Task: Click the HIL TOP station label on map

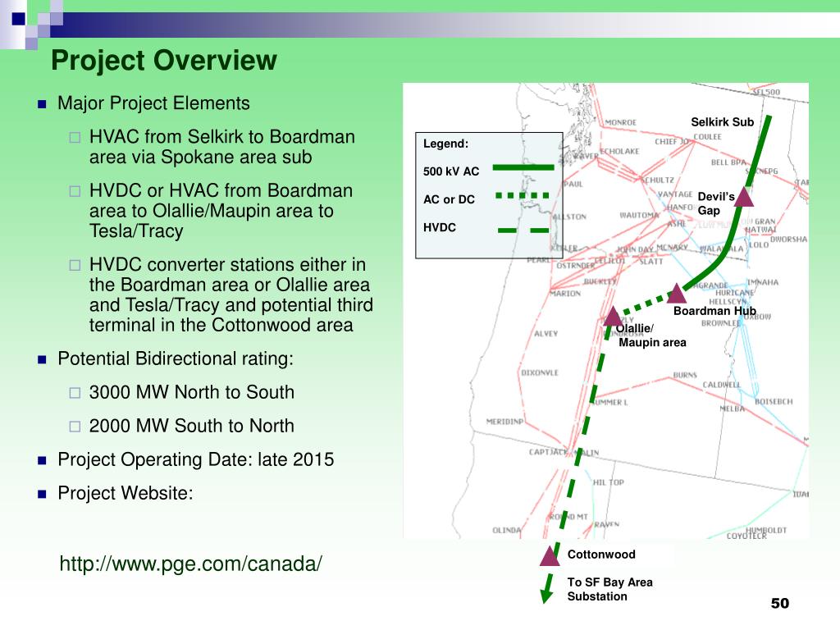Action: tap(608, 482)
